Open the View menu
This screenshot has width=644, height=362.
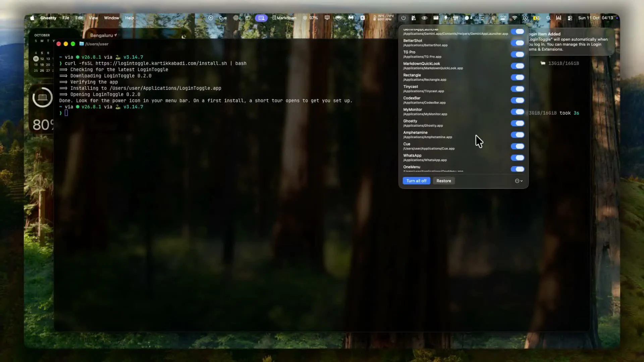point(93,18)
